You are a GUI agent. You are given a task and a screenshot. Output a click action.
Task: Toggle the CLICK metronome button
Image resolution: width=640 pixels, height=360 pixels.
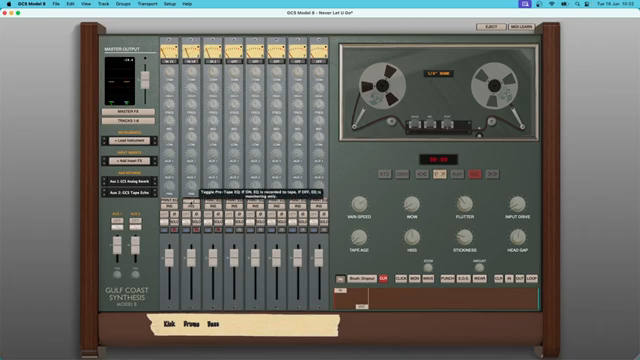(401, 279)
